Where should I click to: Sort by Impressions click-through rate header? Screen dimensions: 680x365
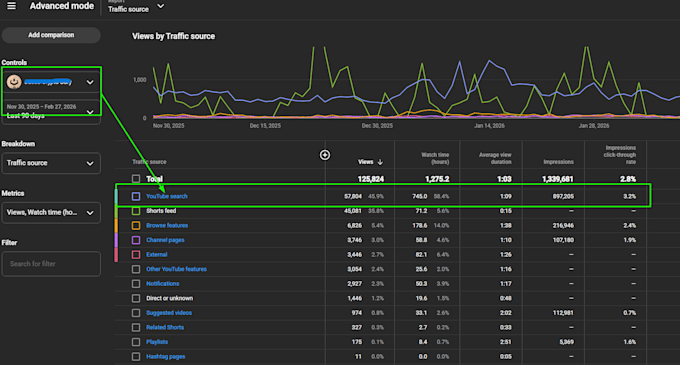(620, 155)
